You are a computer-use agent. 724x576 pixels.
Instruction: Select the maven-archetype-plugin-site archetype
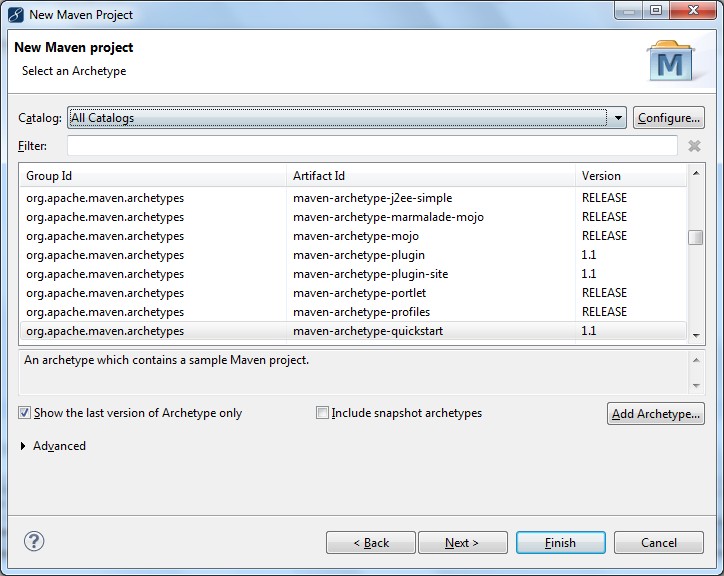[353, 274]
